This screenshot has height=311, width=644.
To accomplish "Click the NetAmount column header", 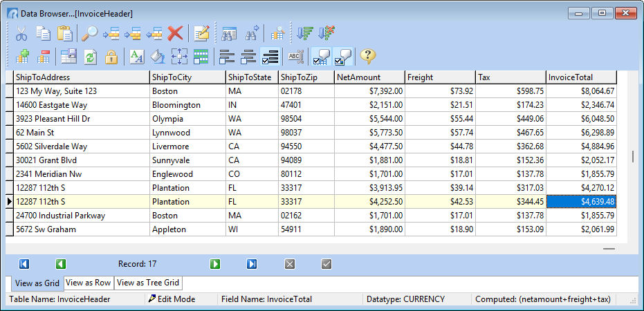I will [x=369, y=77].
